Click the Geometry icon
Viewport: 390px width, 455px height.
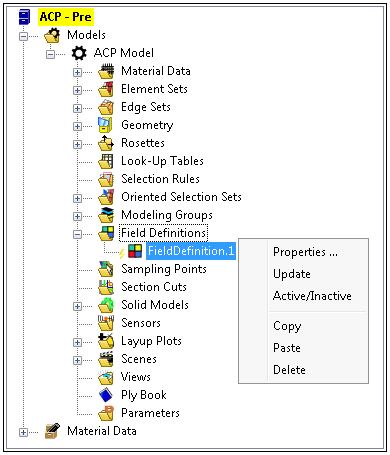pos(106,125)
